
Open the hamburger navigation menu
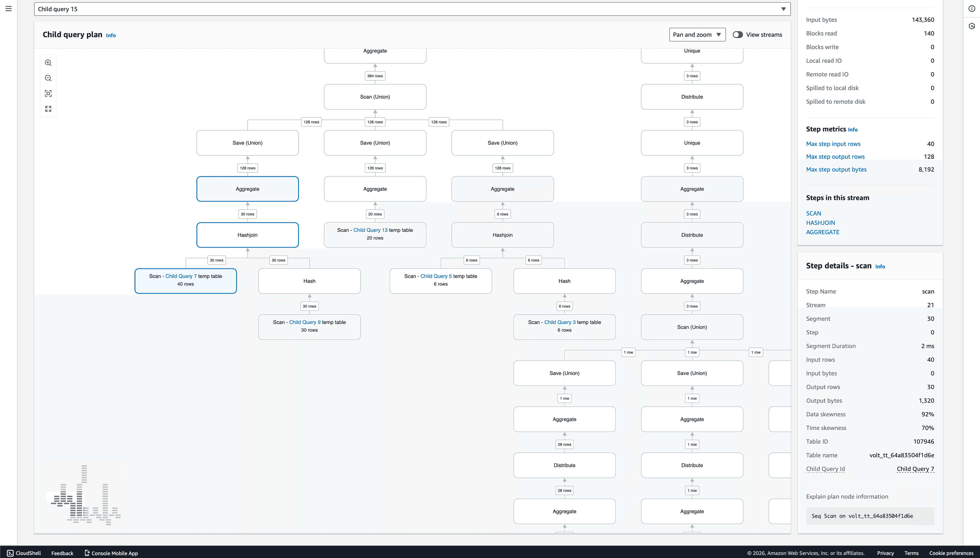(x=8, y=8)
